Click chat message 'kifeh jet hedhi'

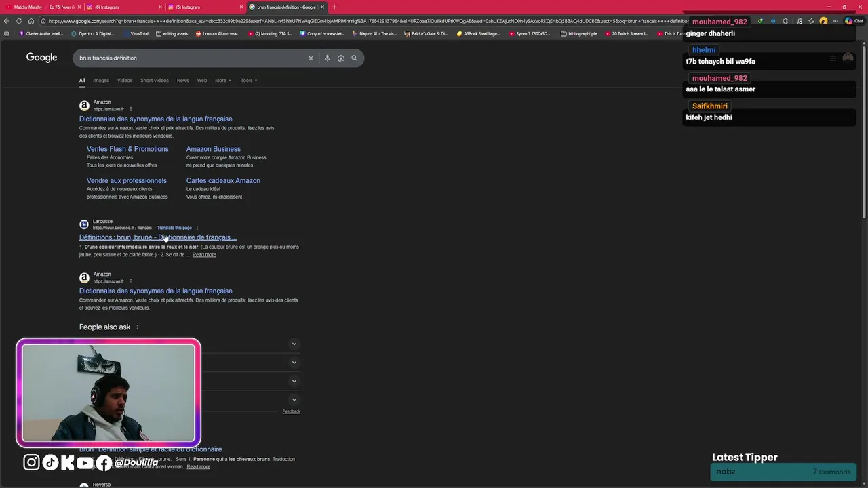tap(709, 117)
